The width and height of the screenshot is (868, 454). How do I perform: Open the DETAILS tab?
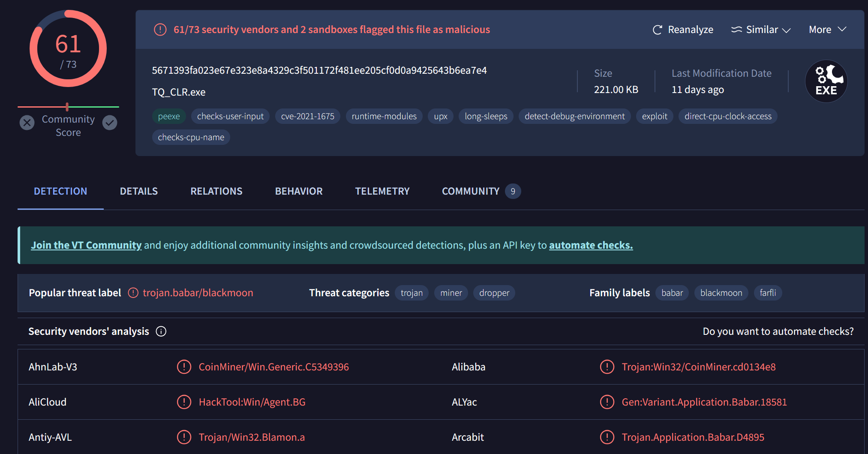pos(139,191)
